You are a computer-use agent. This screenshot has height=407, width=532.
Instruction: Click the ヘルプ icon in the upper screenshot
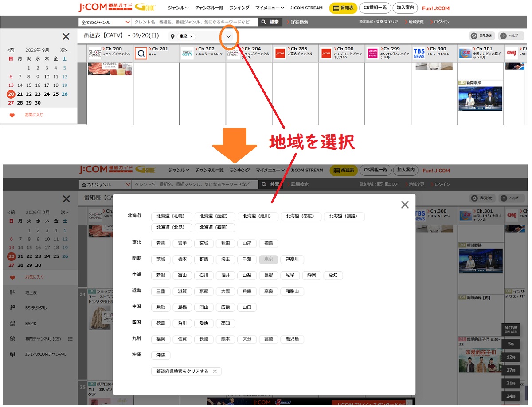(x=504, y=36)
